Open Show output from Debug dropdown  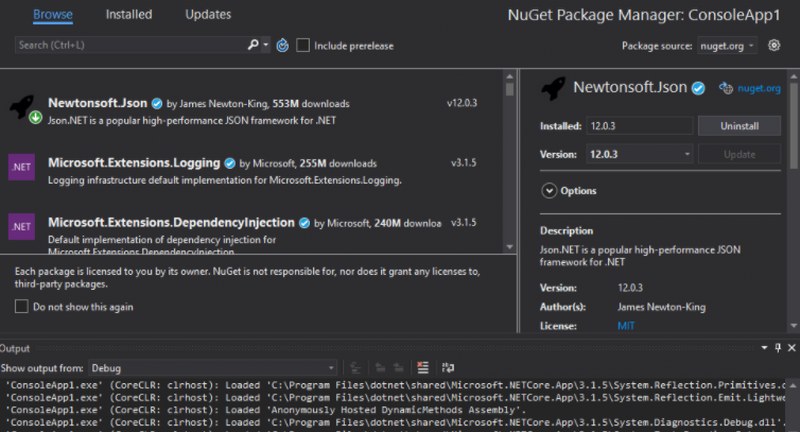tap(212, 368)
